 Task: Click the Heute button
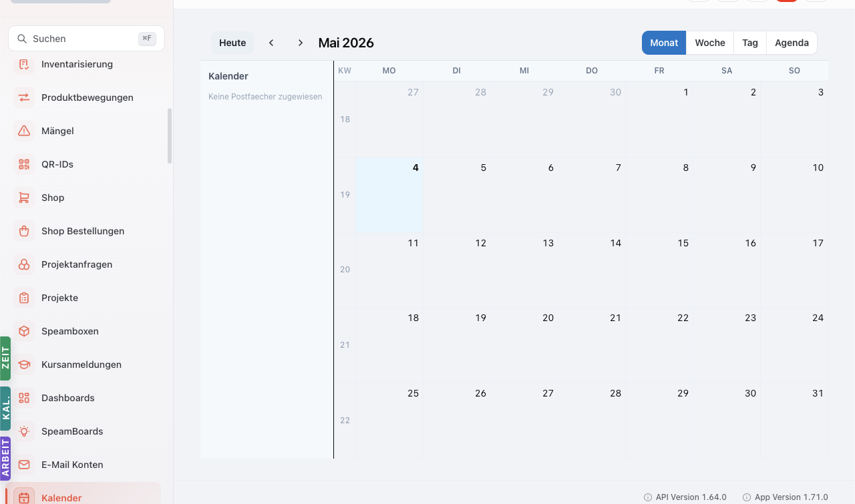tap(232, 43)
